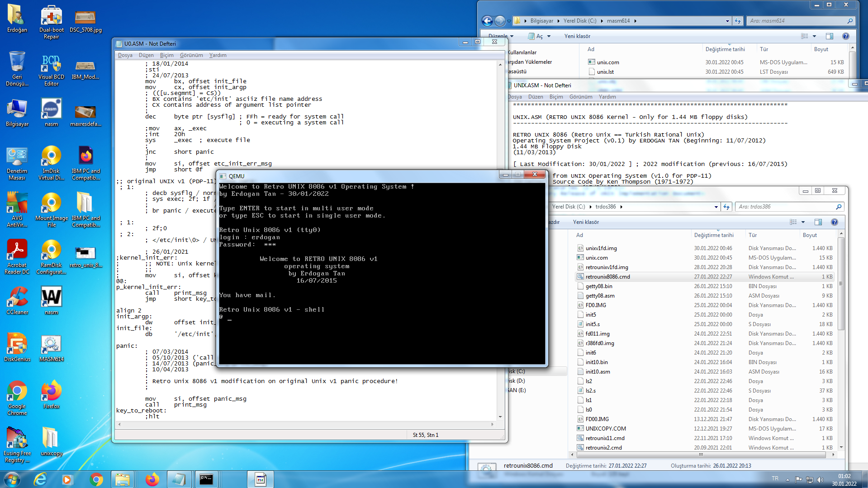
Task: Click the Yerel Disk (C:) breadcrumb in masm614
Action: point(579,21)
